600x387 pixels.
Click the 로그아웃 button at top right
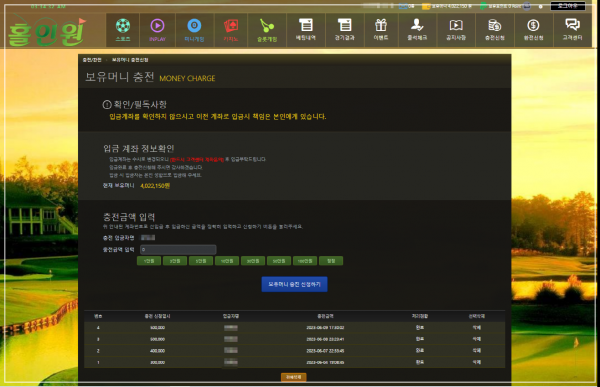(567, 6)
